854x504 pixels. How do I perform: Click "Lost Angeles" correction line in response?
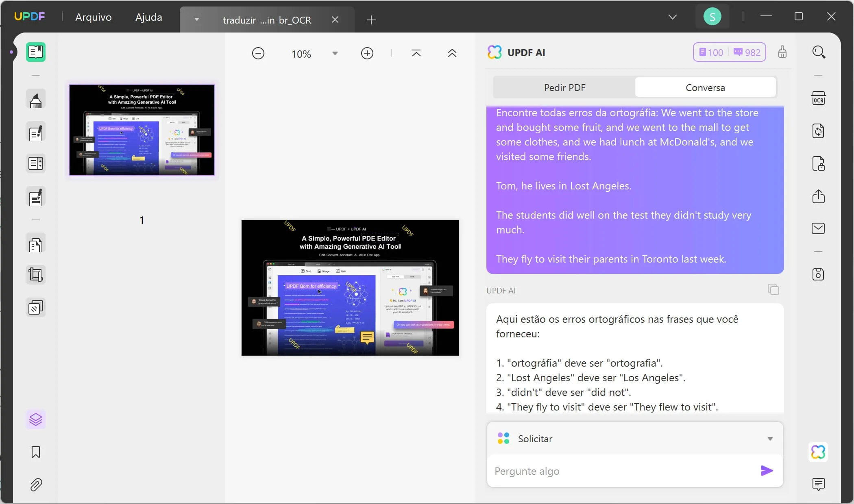click(x=590, y=378)
